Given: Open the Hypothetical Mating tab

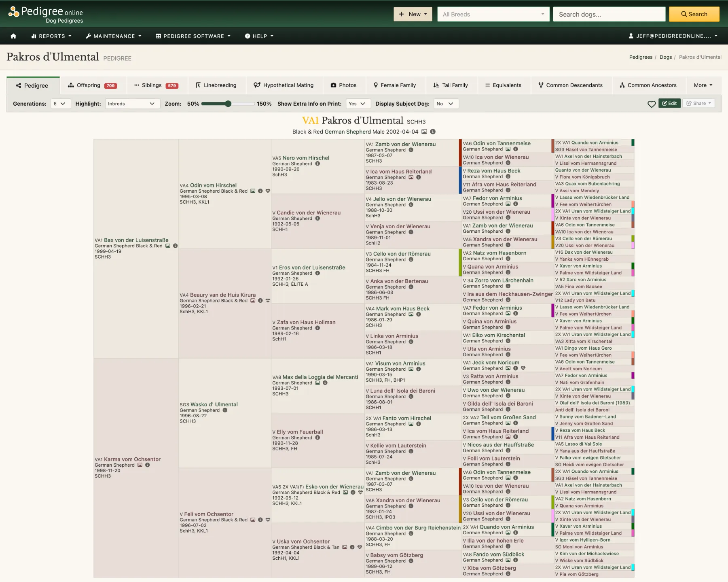Looking at the screenshot, I should click(x=284, y=85).
